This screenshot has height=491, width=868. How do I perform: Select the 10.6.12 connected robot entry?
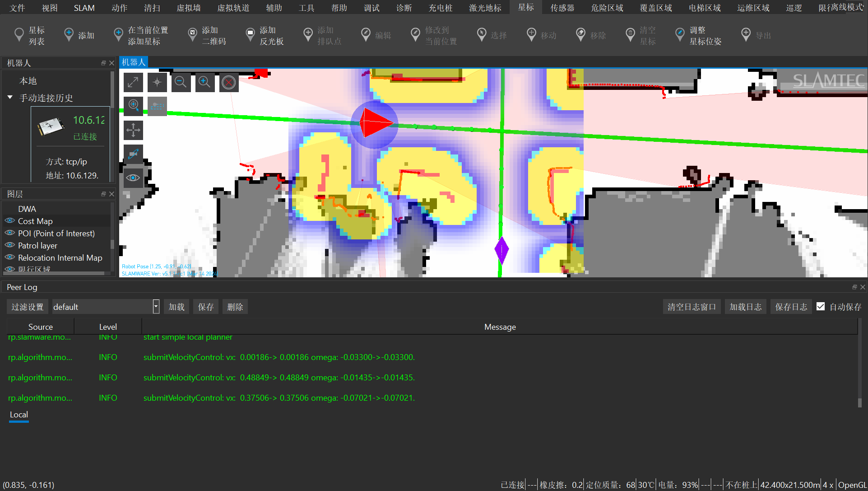70,127
